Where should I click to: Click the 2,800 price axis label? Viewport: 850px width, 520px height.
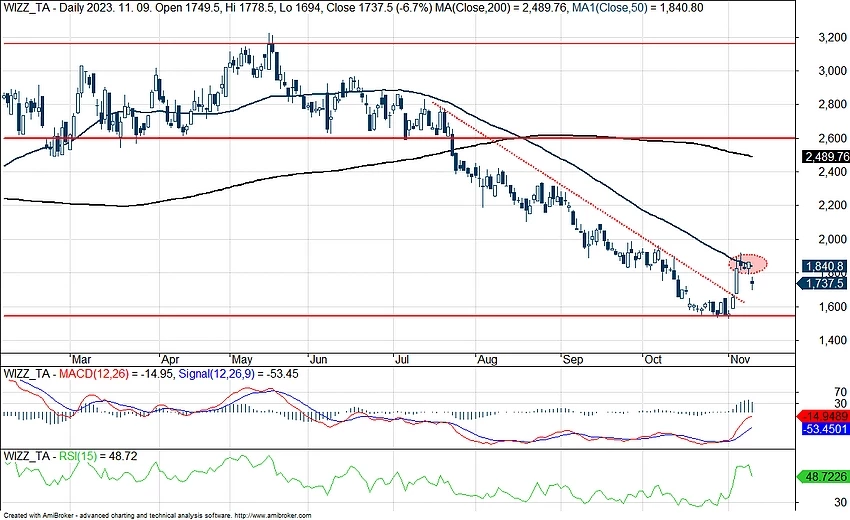pyautogui.click(x=832, y=104)
